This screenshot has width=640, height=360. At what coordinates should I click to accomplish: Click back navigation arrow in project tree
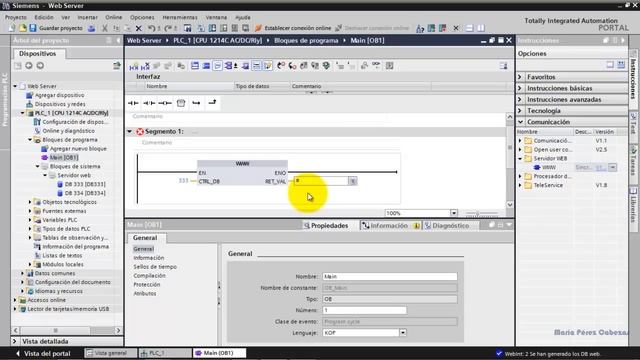29,66
